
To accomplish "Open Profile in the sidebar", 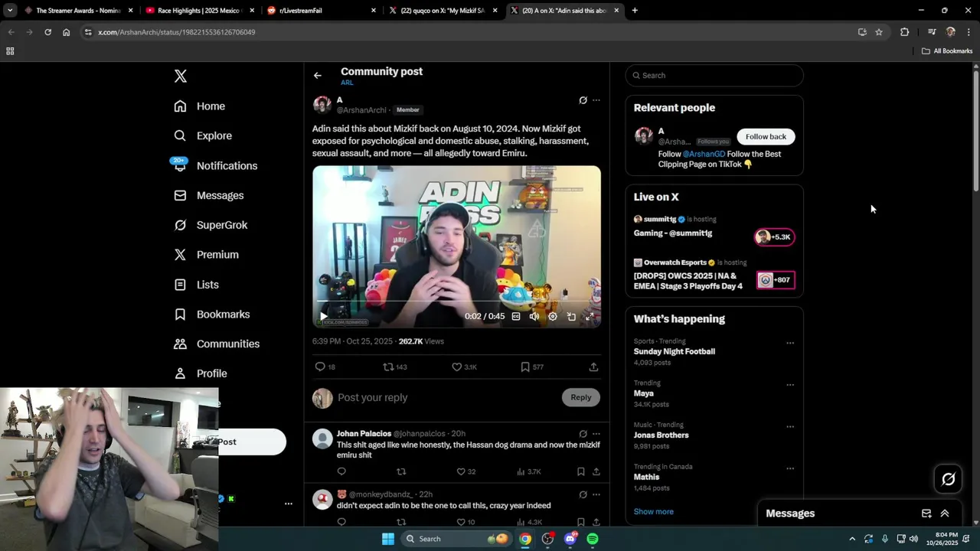I will 201,373.
